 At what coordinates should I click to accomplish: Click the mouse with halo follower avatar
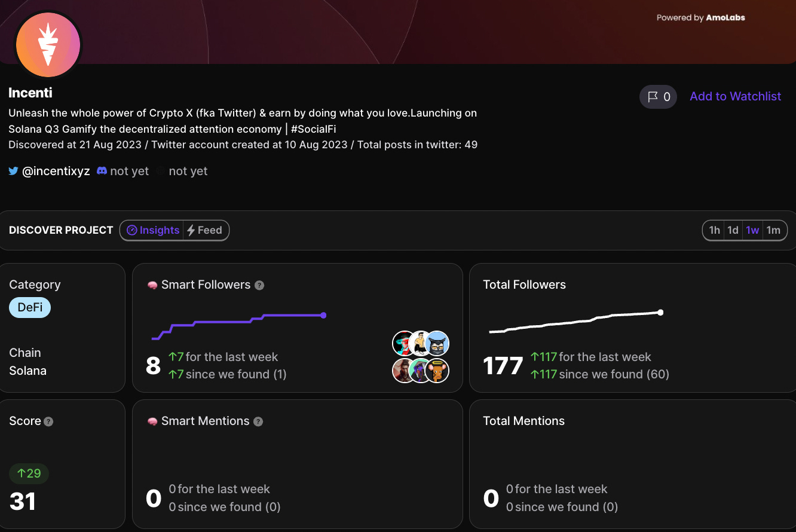pyautogui.click(x=437, y=371)
